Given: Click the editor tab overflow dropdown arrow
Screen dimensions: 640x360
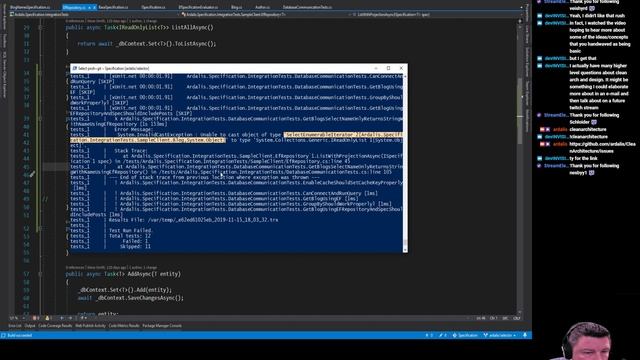Looking at the screenshot, I should (x=521, y=7).
